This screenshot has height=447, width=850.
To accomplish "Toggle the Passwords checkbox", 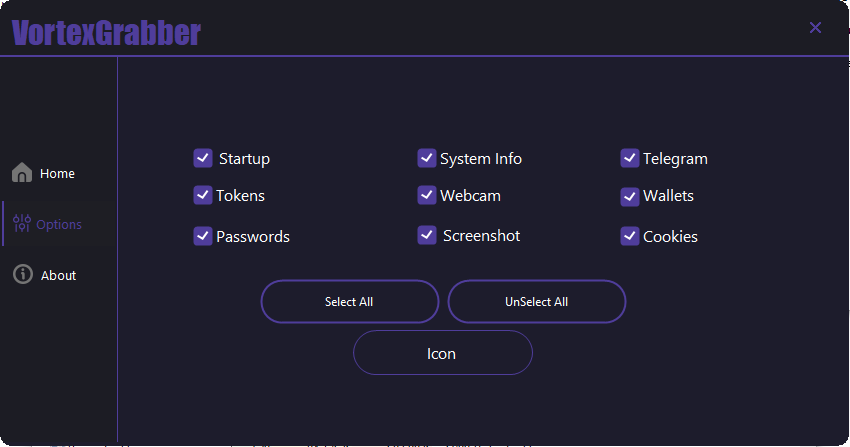I will 203,236.
